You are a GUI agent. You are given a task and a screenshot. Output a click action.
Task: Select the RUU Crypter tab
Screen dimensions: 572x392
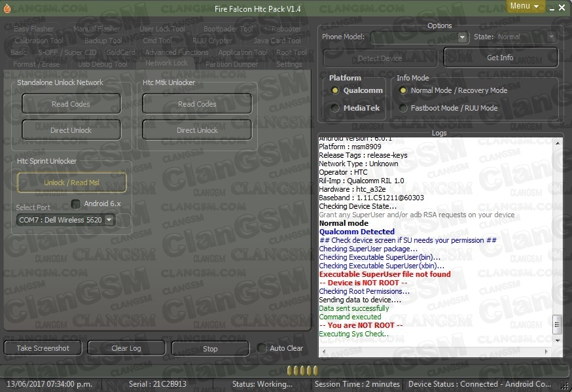(212, 41)
